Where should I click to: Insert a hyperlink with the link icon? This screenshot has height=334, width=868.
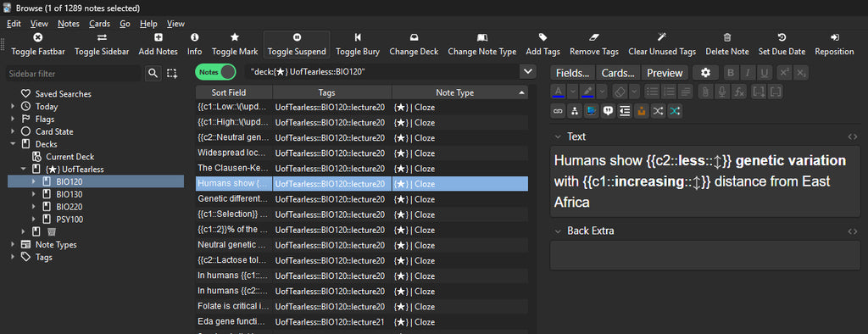click(x=558, y=111)
